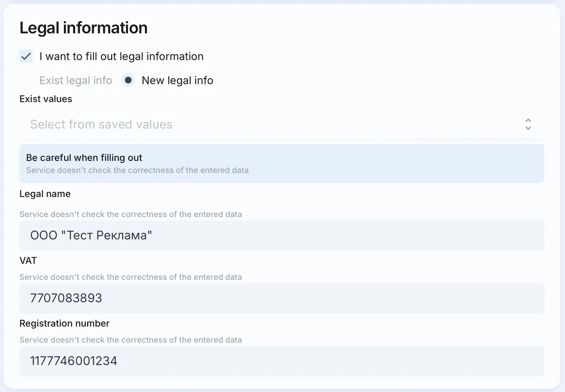Uncheck the legal information checkbox
565x392 pixels.
point(26,56)
